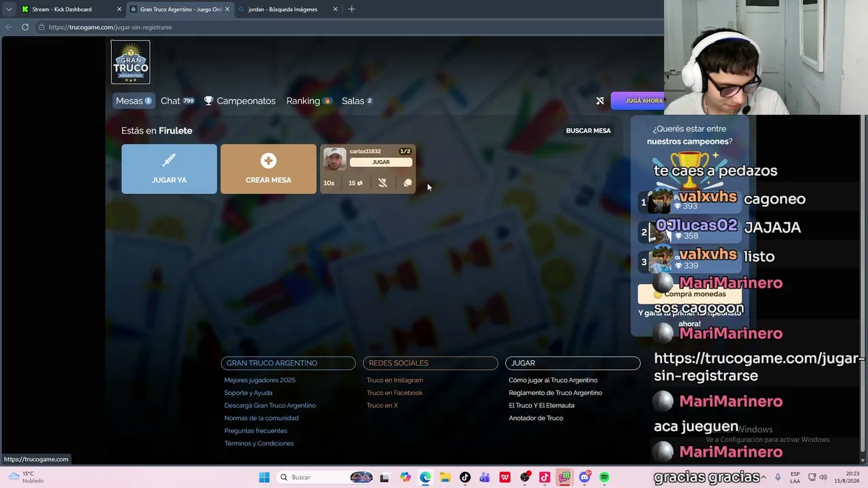Open Discord from the taskbar

pos(585,477)
